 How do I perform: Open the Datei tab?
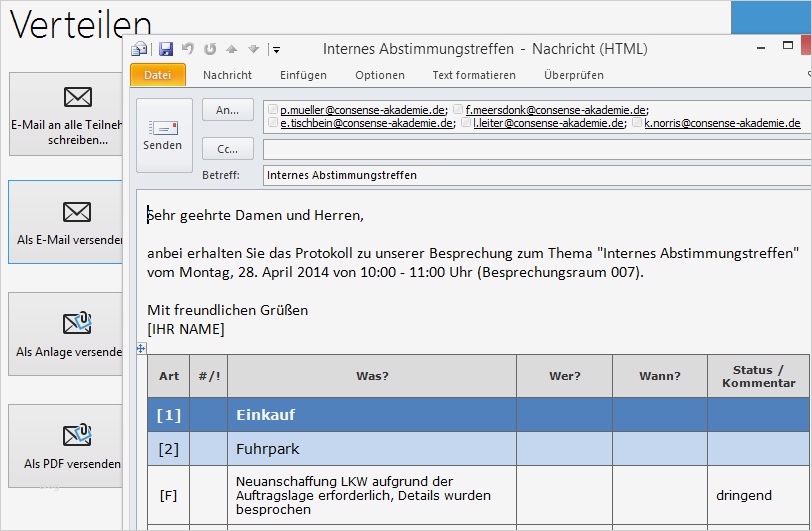(157, 75)
